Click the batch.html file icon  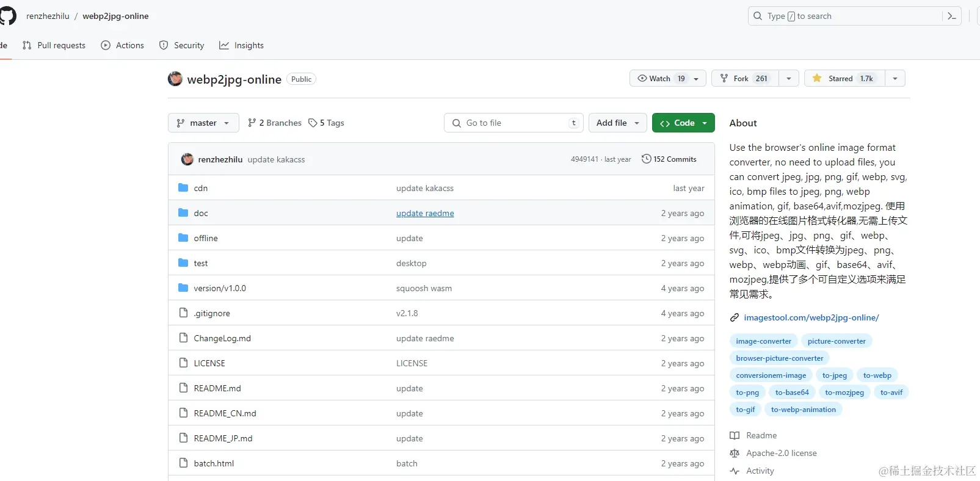[183, 463]
